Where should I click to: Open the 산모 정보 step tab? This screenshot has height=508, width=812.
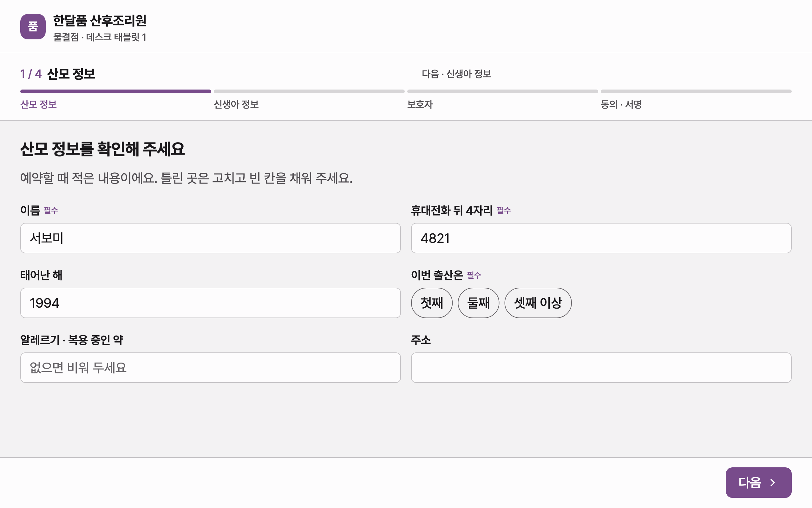38,104
